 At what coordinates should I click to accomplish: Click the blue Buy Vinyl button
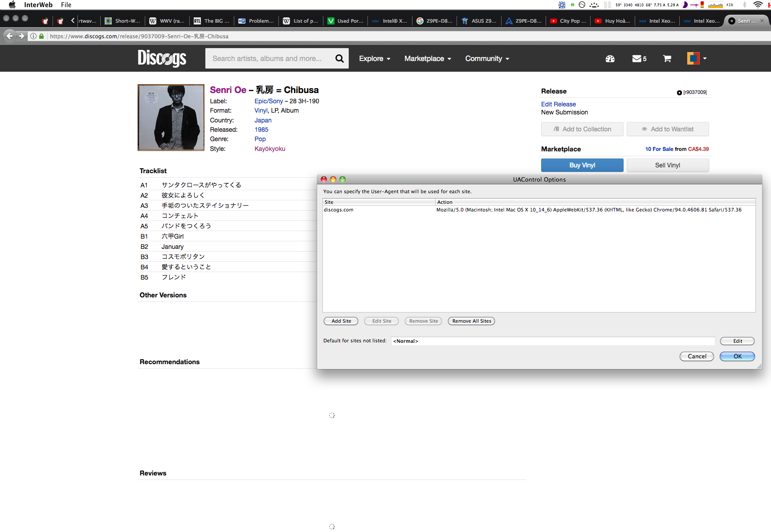[x=582, y=165]
